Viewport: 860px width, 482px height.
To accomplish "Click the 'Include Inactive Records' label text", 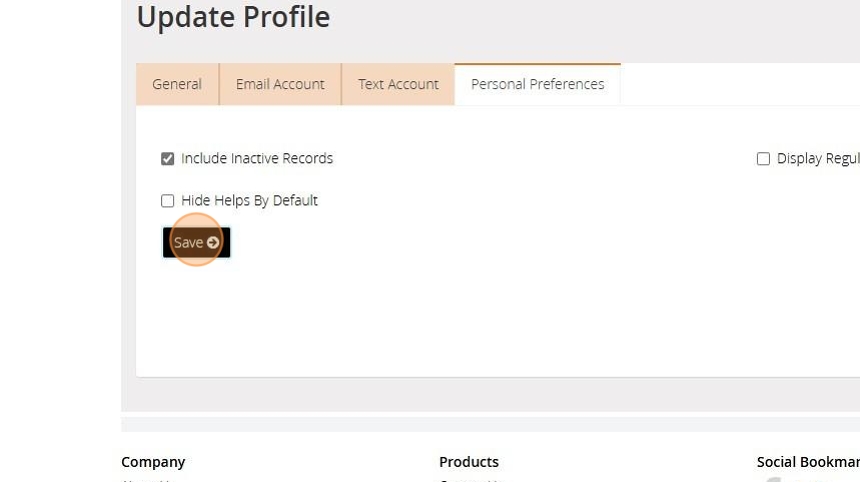I will pos(257,159).
